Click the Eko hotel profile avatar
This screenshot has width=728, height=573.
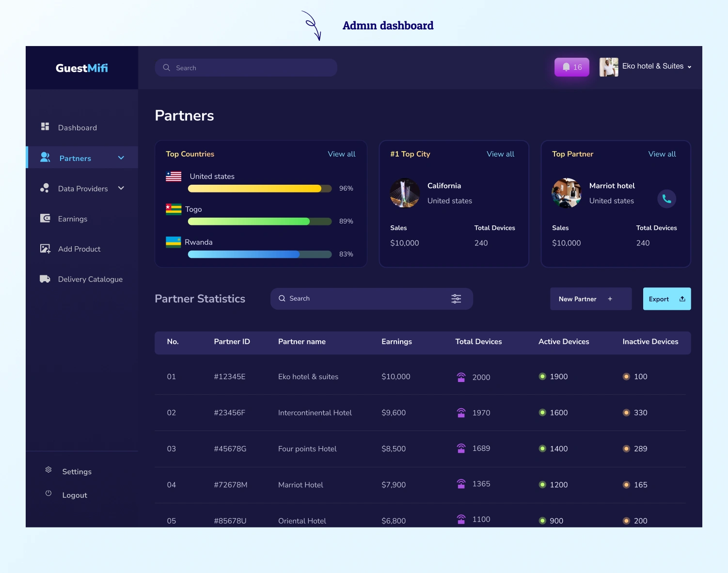coord(609,67)
